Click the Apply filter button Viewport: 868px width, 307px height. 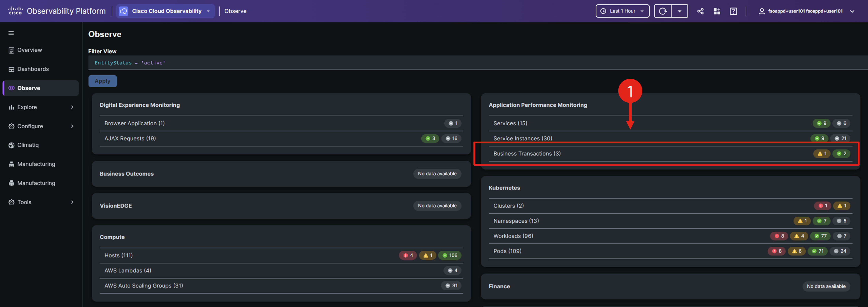102,81
